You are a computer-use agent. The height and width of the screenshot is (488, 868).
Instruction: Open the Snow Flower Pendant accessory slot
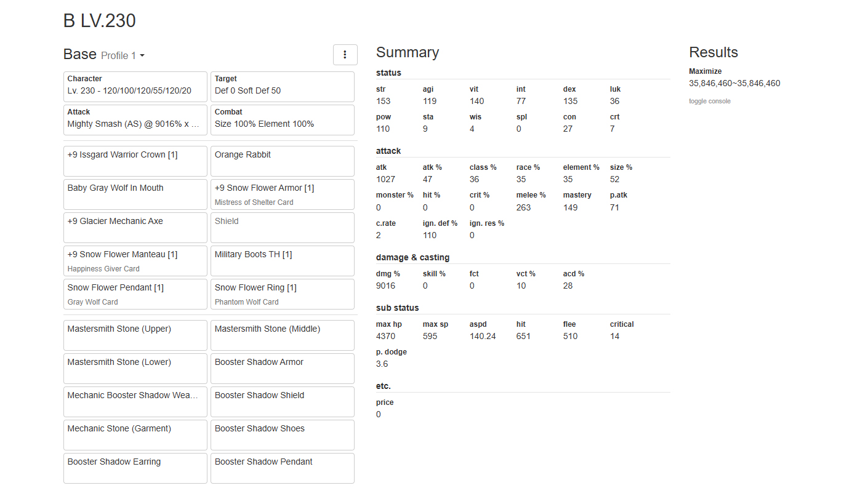[135, 294]
